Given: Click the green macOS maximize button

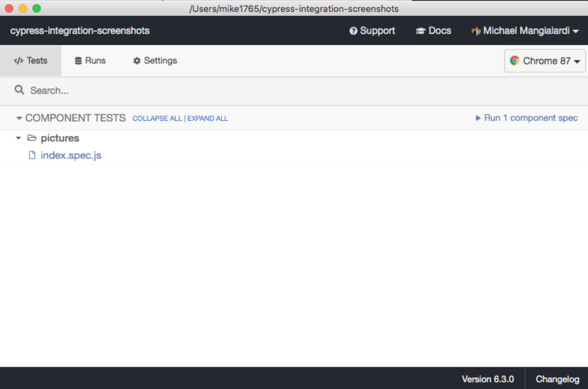Looking at the screenshot, I should click(36, 8).
